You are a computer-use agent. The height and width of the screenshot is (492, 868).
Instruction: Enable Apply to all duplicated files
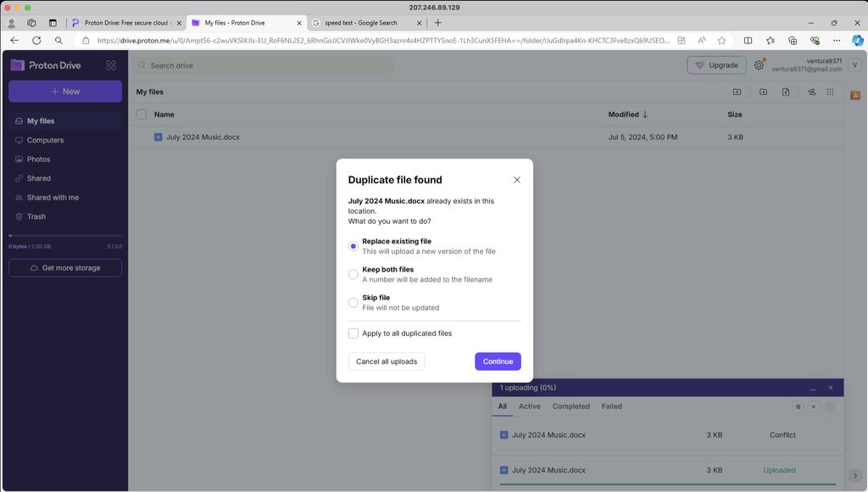[x=353, y=333]
